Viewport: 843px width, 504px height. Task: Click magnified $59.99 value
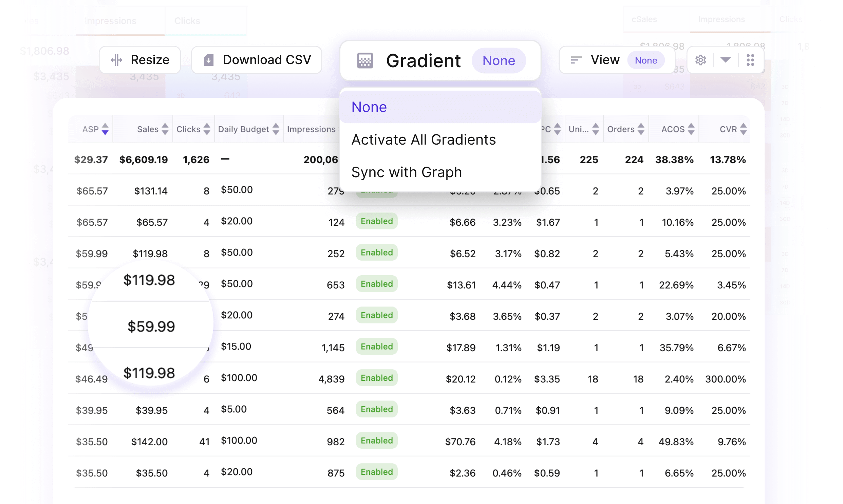pos(151,327)
